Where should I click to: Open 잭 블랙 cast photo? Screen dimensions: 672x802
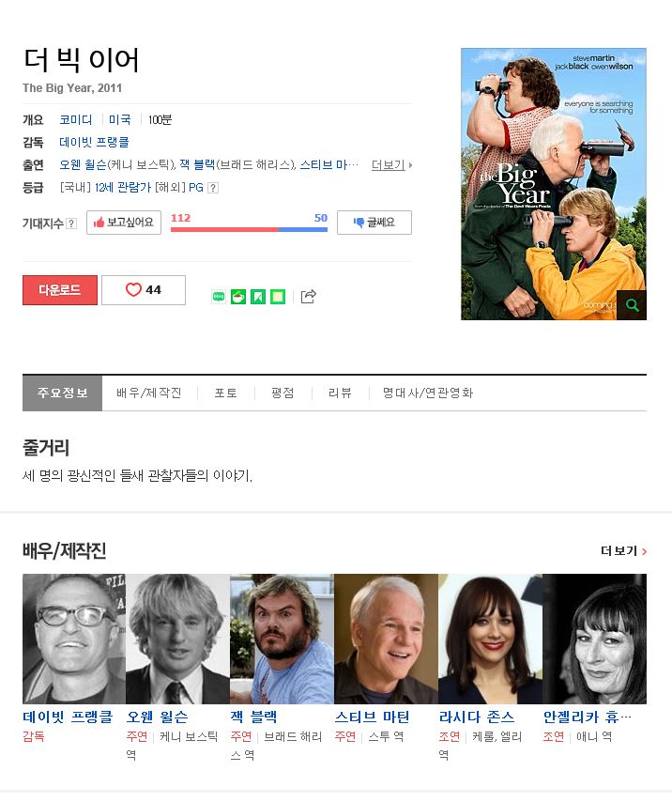[282, 639]
